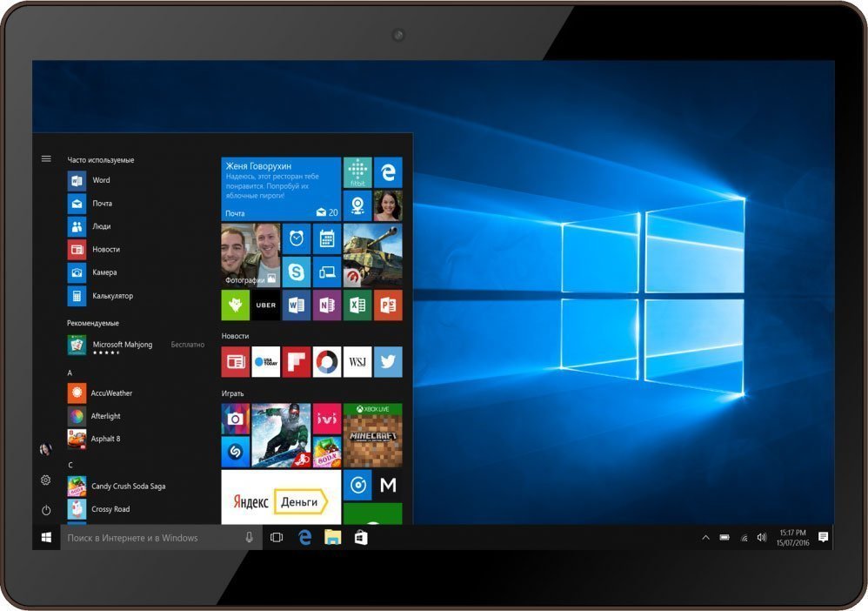This screenshot has width=868, height=611.
Task: Open the network tray icon
Action: (x=744, y=538)
